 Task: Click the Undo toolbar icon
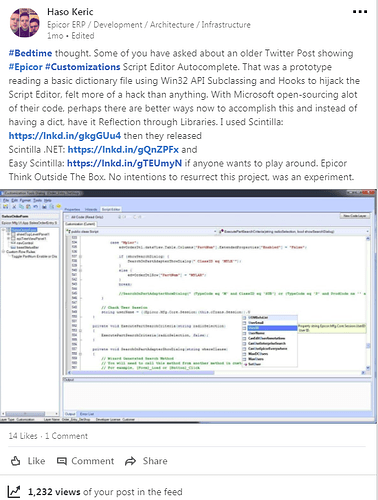coord(35,207)
